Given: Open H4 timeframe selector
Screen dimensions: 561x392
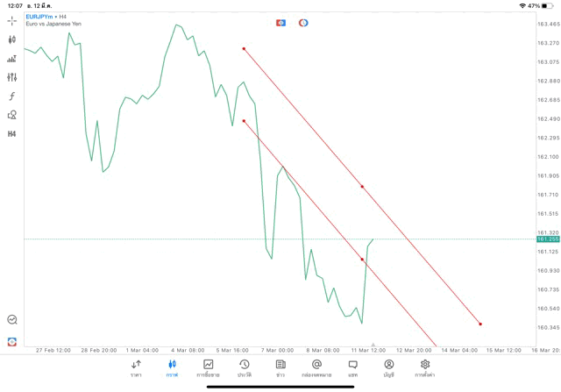Looking at the screenshot, I should (12, 134).
